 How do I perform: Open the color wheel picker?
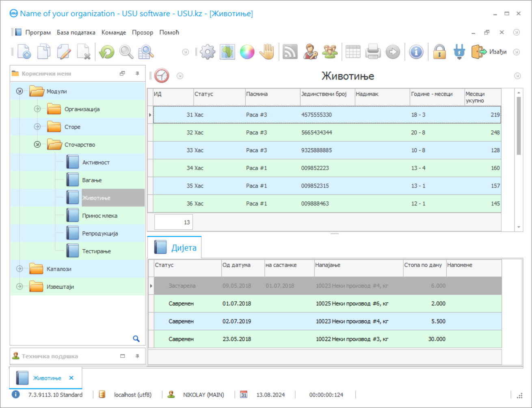247,52
